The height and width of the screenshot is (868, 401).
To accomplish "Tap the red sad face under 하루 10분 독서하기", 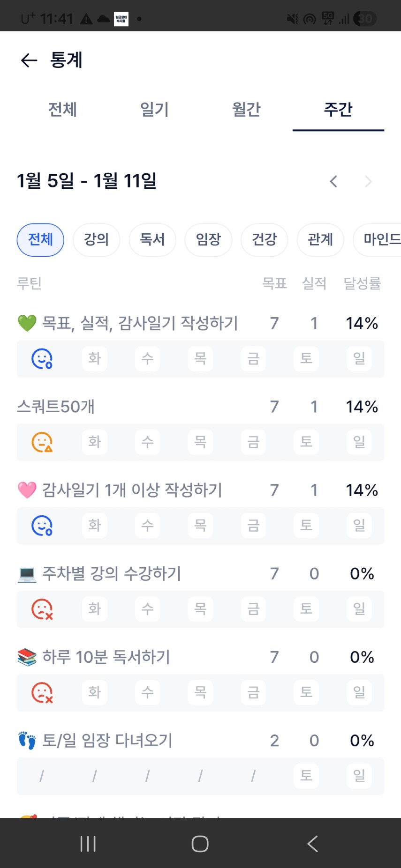I will [x=42, y=692].
